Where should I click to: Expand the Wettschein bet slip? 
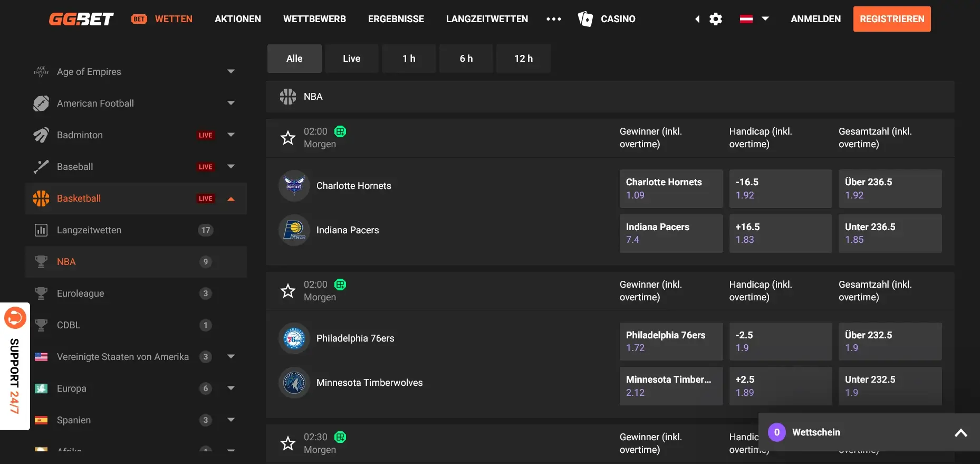tap(961, 433)
